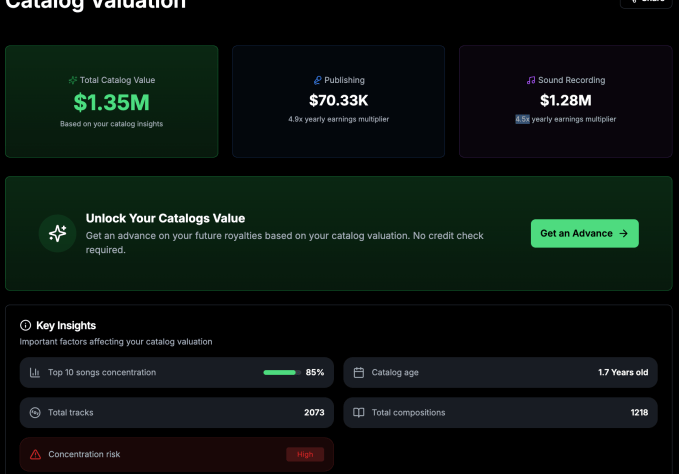
Task: Click the Publishing pen icon
Action: (317, 80)
